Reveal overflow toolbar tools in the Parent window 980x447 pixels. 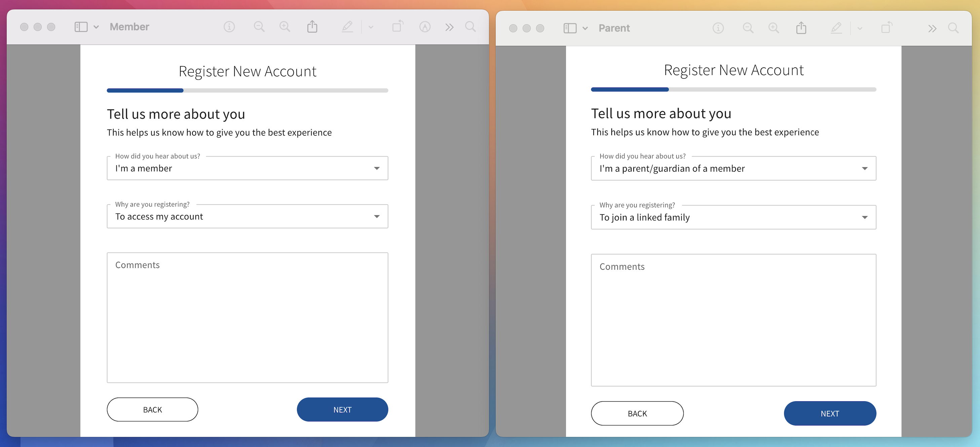[932, 28]
